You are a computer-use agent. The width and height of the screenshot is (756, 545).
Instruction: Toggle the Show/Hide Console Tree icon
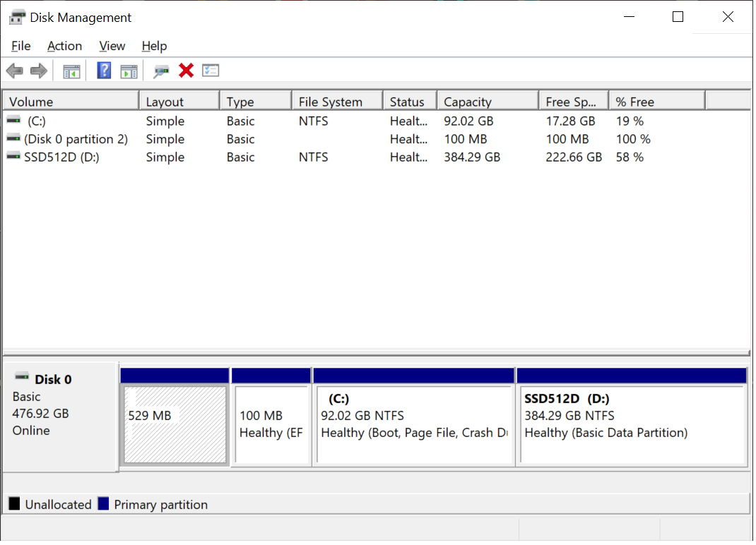(x=71, y=71)
